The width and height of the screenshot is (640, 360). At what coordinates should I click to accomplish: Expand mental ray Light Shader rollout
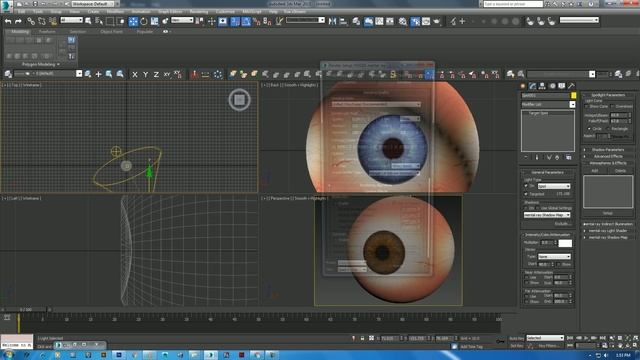(608, 231)
